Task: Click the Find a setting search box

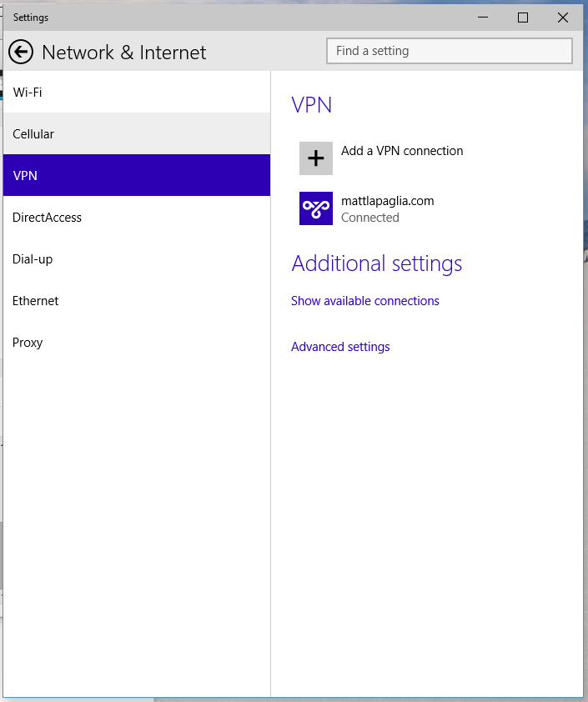Action: click(450, 51)
